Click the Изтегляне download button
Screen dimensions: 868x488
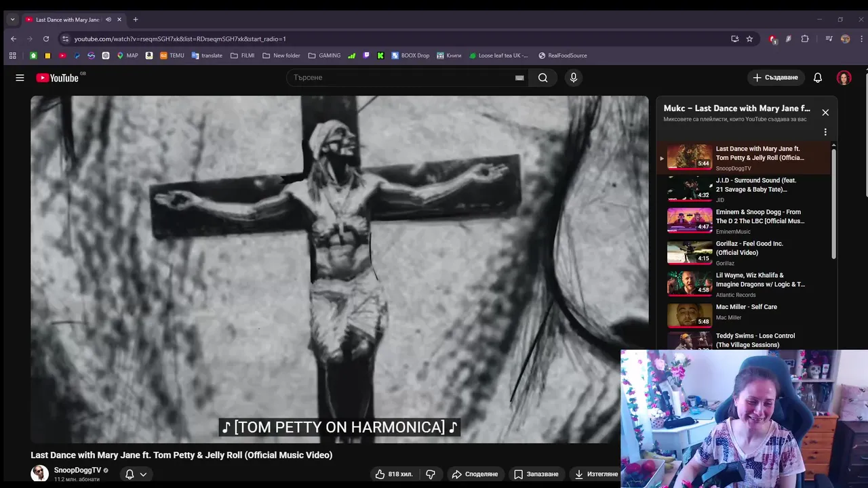(x=595, y=474)
